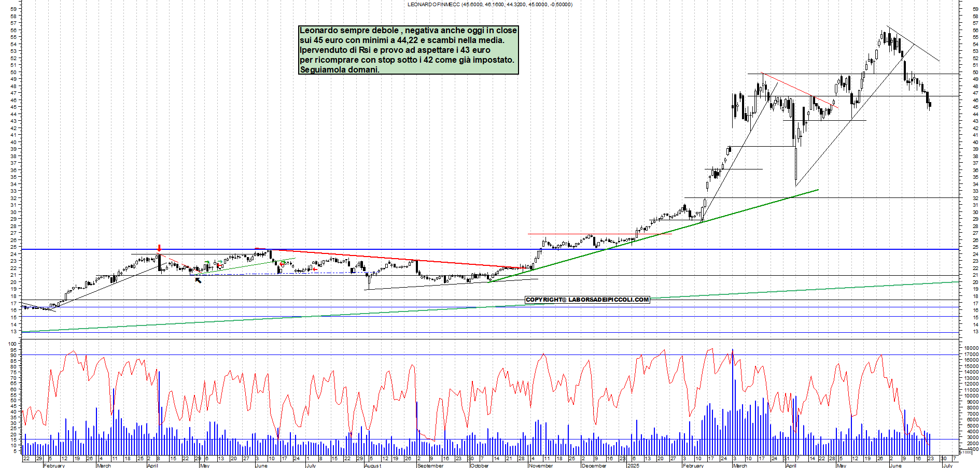Click the 'September' label on the time axis
This screenshot has width=980, height=468.
430,465
